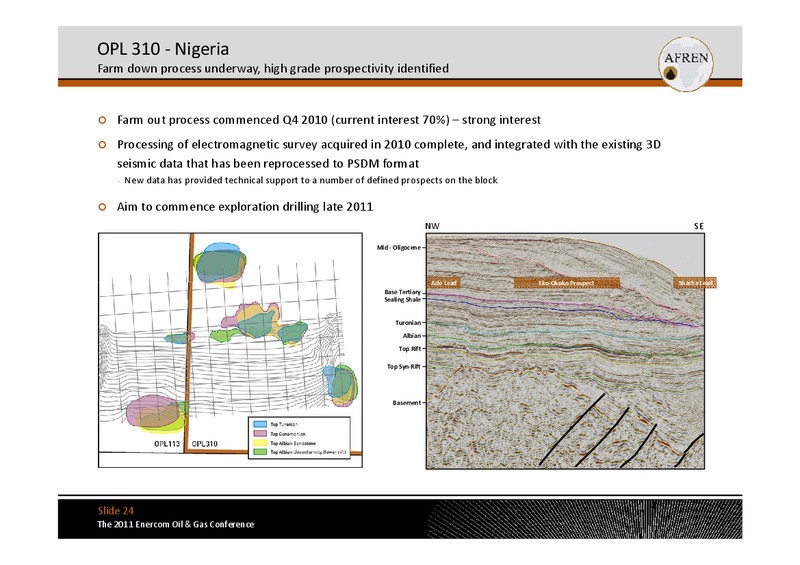Click the "Albian" horizon label

pyautogui.click(x=412, y=336)
